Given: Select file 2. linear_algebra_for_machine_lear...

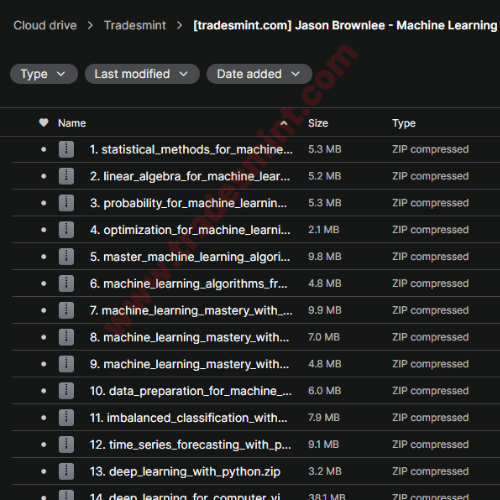Looking at the screenshot, I should [190, 176].
